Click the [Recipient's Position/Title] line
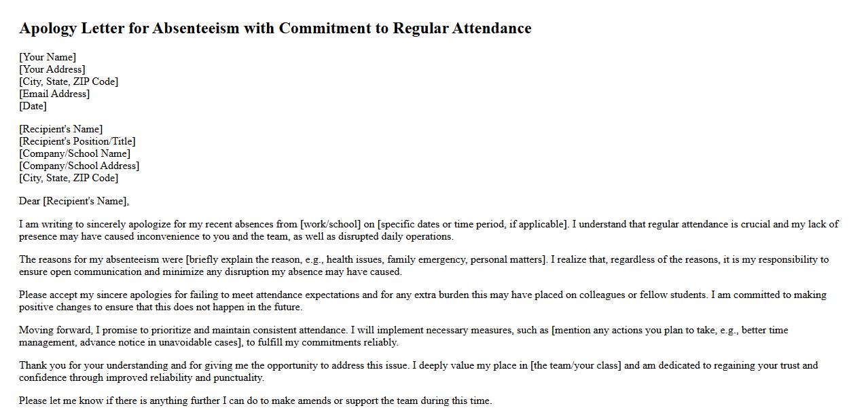 point(77,141)
